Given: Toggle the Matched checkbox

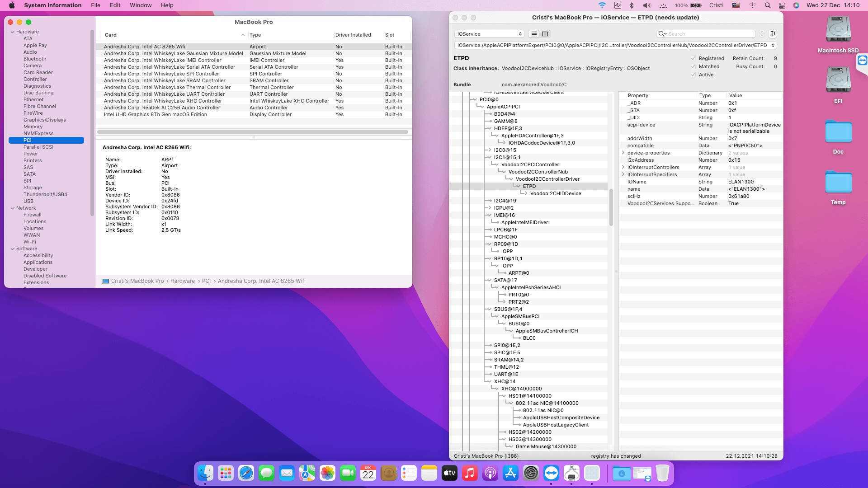Looking at the screenshot, I should click(693, 66).
